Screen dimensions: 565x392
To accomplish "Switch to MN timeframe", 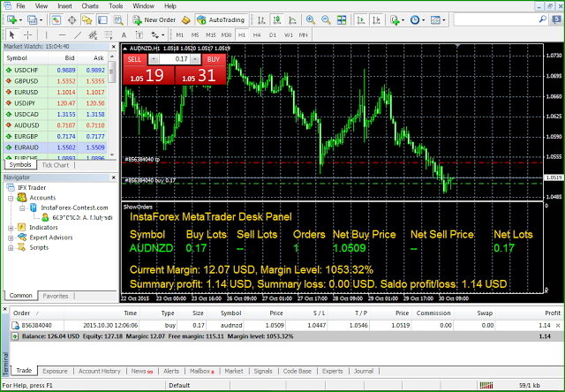I will pos(303,35).
